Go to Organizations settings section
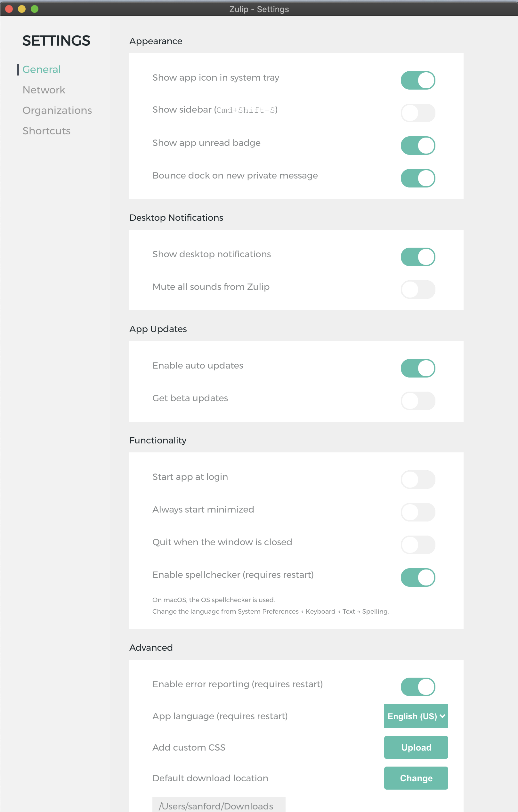Viewport: 518px width, 812px height. (57, 111)
